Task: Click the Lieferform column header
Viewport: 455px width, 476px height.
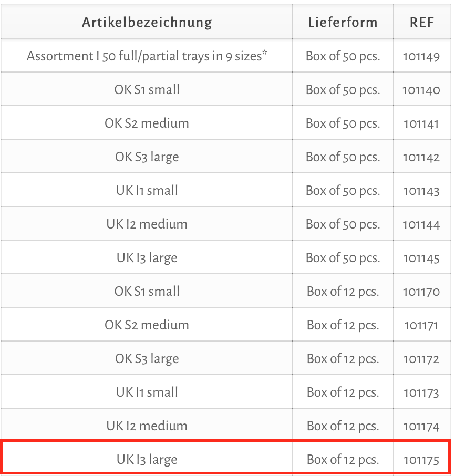Action: 343,22
